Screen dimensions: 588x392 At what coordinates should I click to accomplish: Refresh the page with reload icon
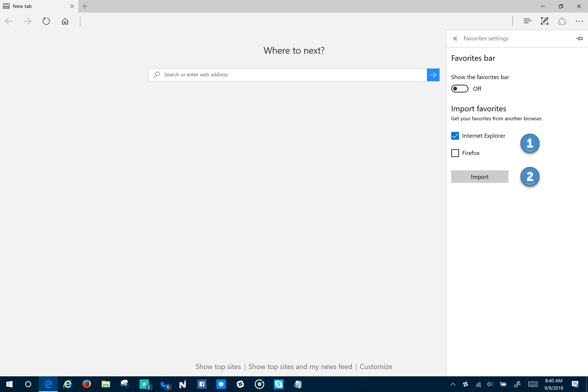[x=46, y=21]
